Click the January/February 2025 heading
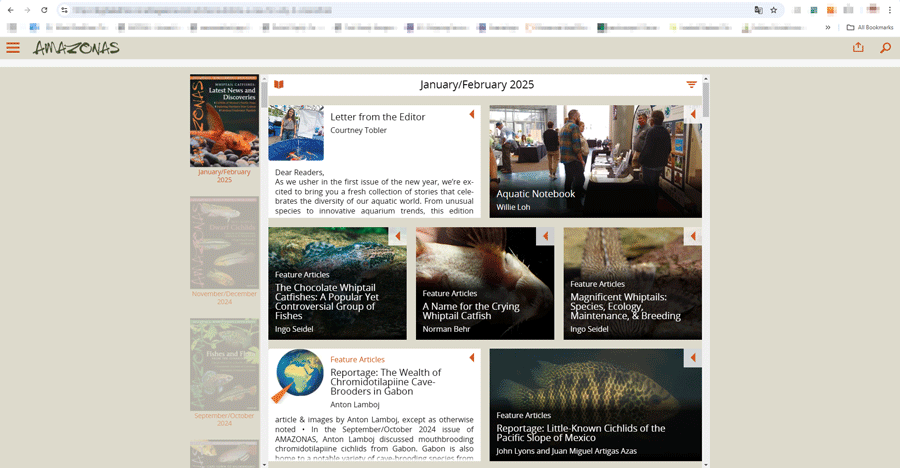Screen dimensions: 900x468 click(x=477, y=84)
